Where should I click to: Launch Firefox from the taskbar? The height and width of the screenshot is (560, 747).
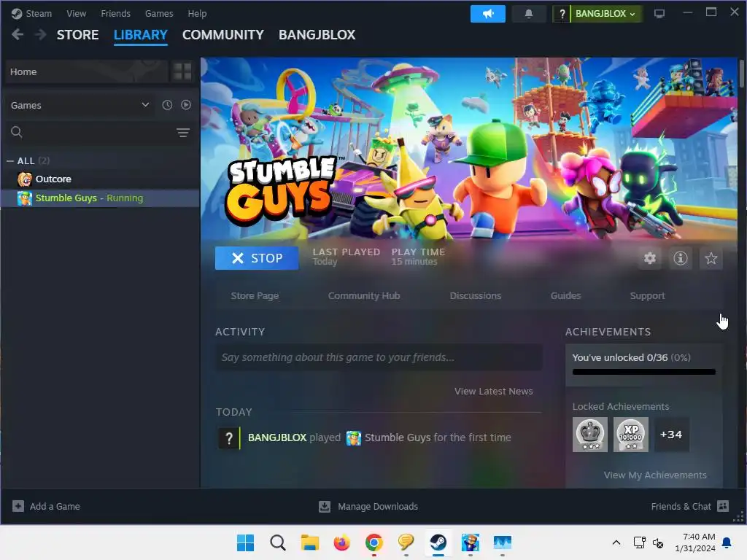tap(341, 542)
